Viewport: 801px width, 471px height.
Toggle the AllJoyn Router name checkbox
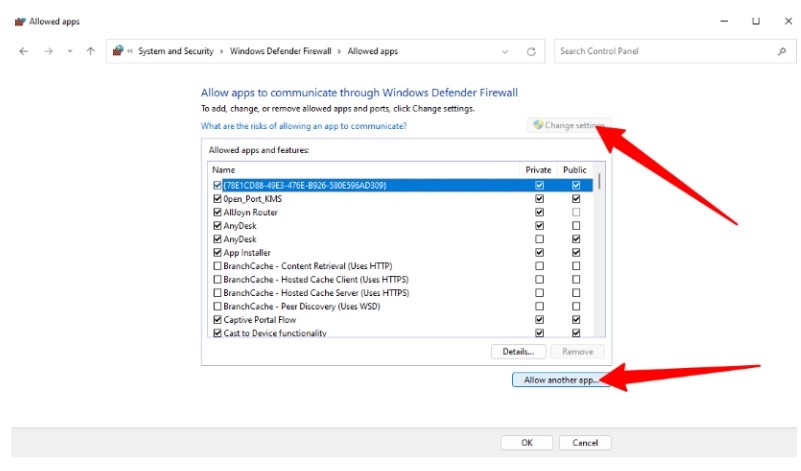pyautogui.click(x=217, y=212)
